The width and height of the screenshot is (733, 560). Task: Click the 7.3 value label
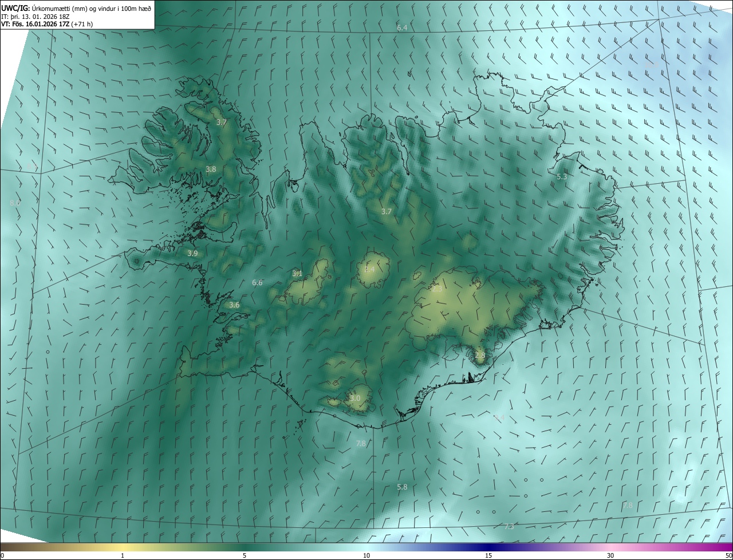[x=509, y=526]
